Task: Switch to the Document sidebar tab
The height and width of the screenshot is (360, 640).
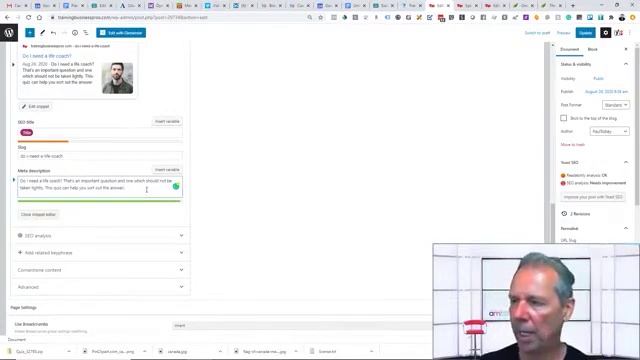Action: click(x=569, y=49)
